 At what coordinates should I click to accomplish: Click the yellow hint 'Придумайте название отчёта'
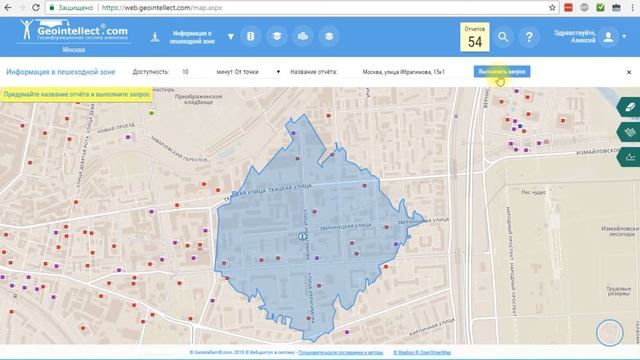tap(77, 94)
